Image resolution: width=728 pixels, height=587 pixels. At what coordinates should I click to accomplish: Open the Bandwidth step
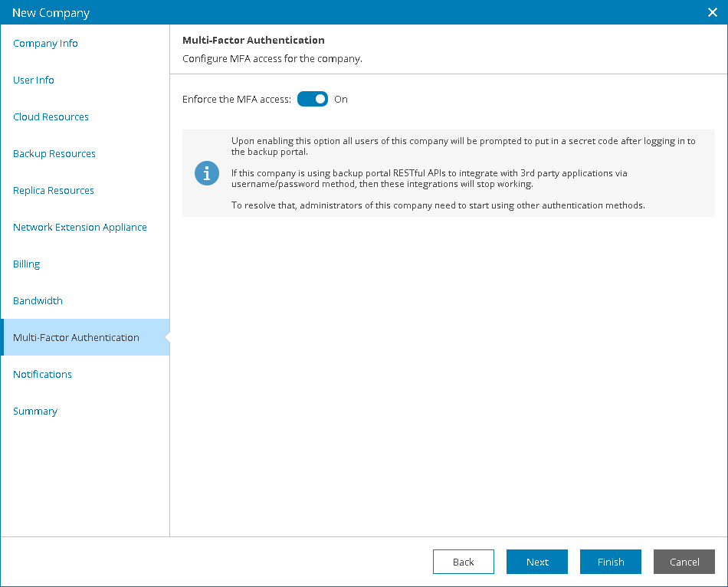pos(38,301)
